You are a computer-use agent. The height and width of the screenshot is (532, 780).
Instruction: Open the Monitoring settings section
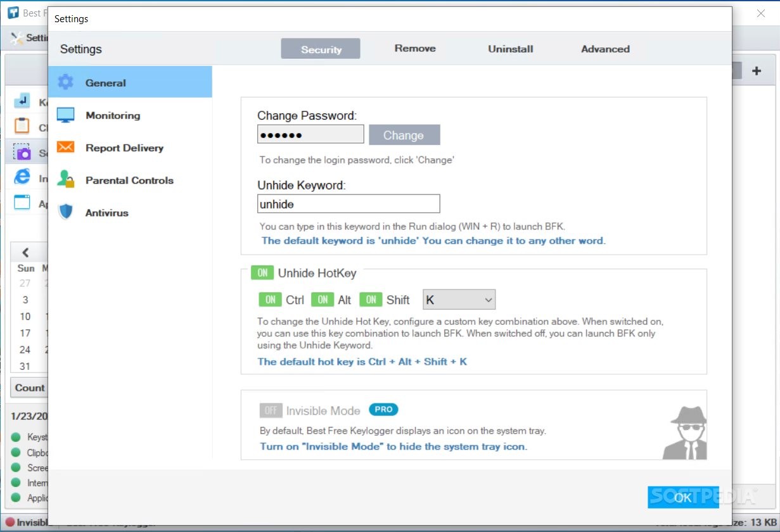pyautogui.click(x=130, y=115)
